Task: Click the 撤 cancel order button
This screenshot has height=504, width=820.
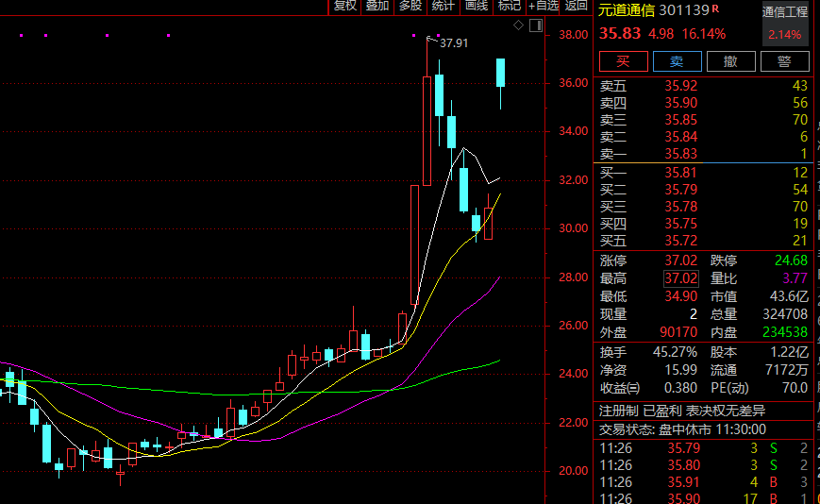Action: 730,61
